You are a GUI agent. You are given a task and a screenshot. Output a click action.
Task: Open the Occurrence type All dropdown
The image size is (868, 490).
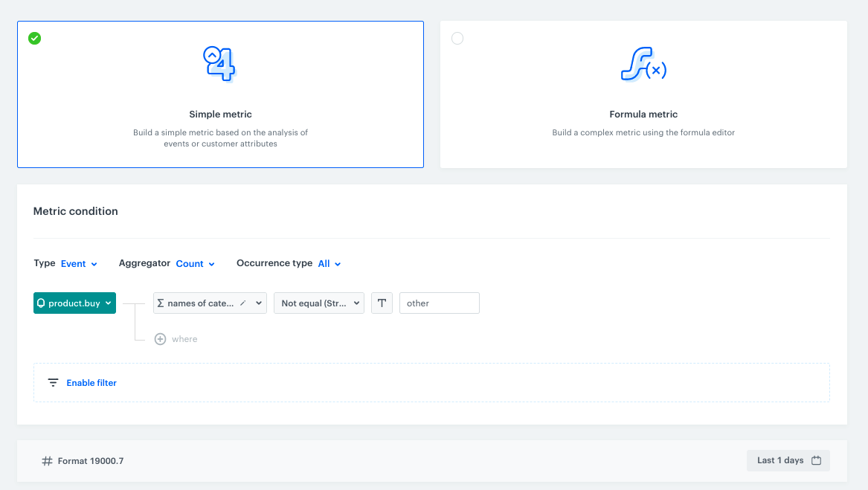(329, 263)
